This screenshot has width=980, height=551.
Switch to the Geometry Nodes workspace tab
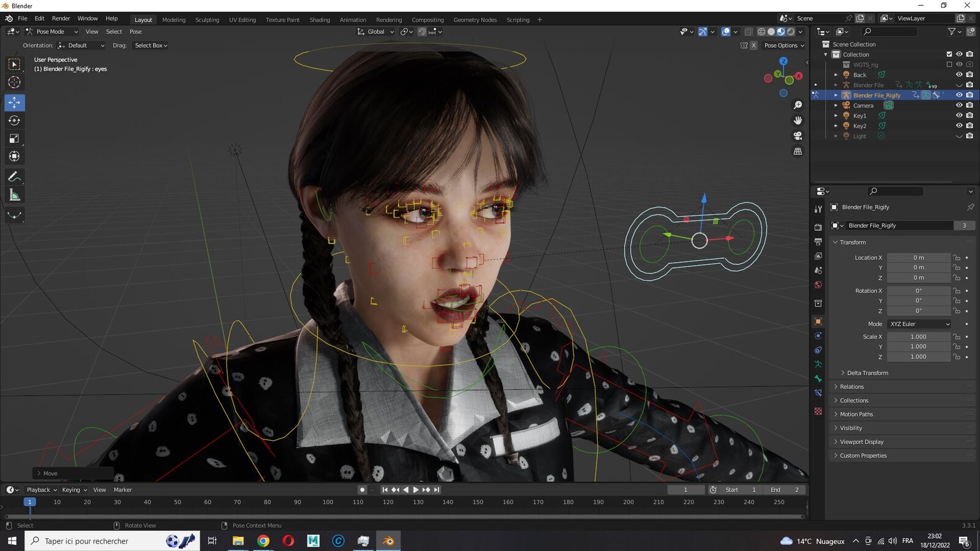click(x=475, y=20)
